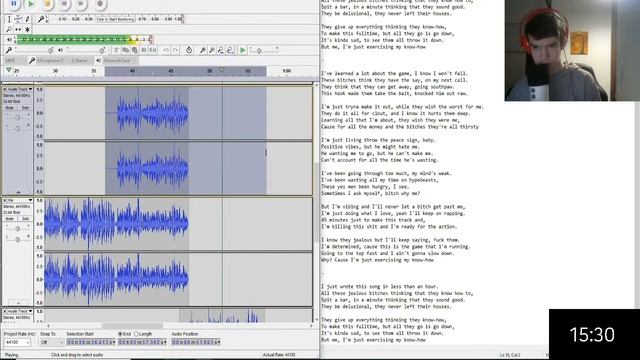Click the green Play-at-Speed icon
This screenshot has width=640, height=360.
pos(243,50)
